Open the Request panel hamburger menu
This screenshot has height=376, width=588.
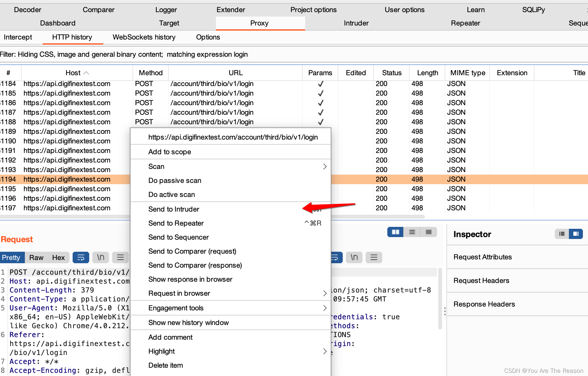click(x=120, y=257)
